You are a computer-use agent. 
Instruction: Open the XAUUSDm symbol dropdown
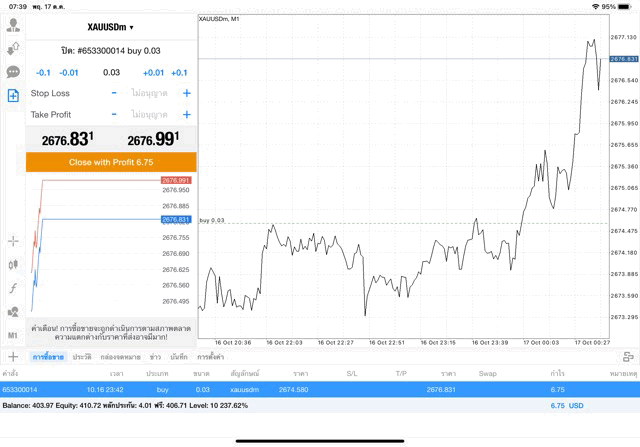point(110,27)
